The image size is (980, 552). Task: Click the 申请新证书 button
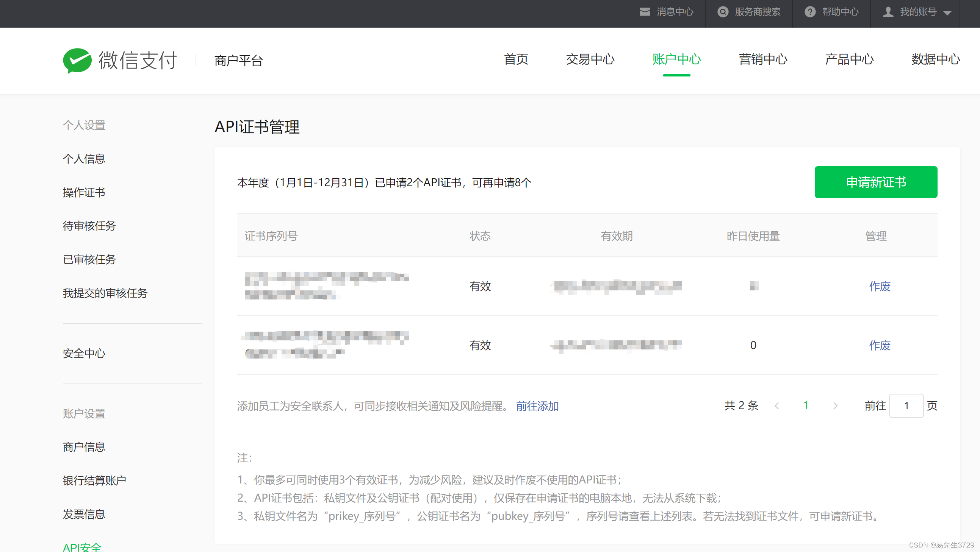click(x=876, y=182)
